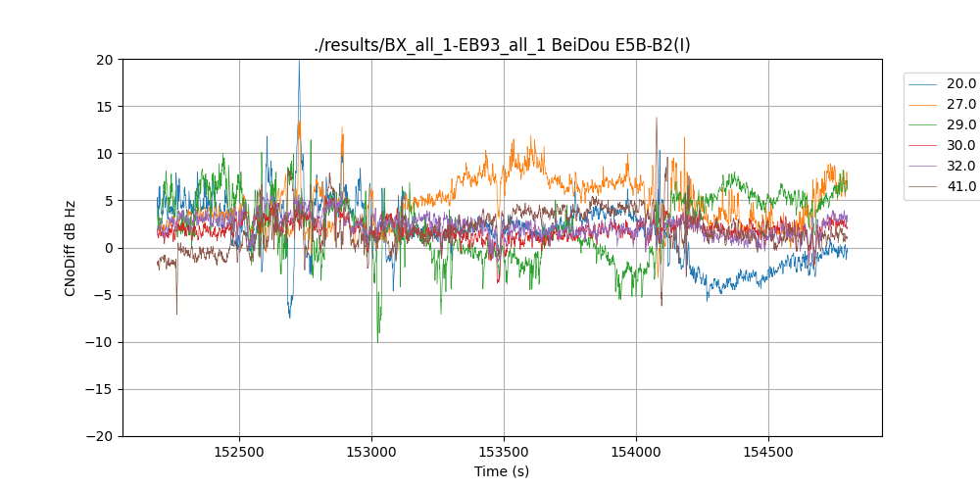Click the plot title BeiDou E5B-B2(I)
The width and height of the screenshot is (980, 490).
tap(502, 45)
